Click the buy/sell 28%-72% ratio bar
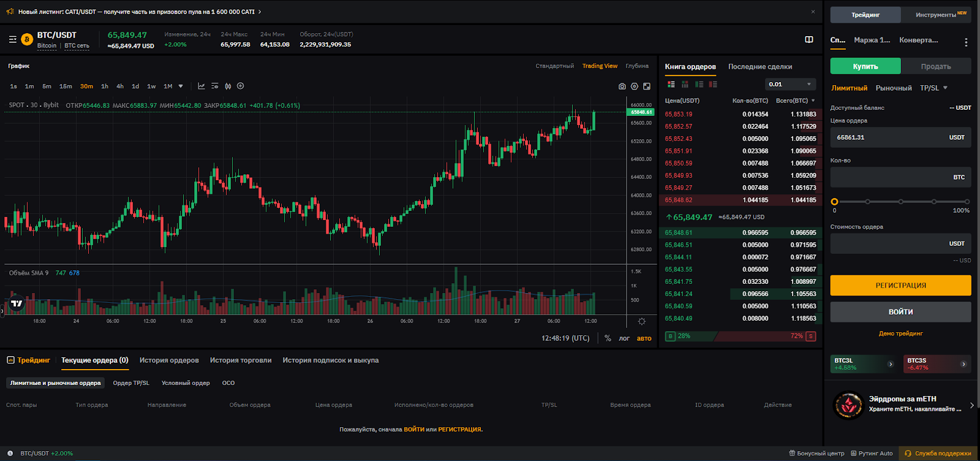Viewport: 980px width, 461px height. point(741,336)
